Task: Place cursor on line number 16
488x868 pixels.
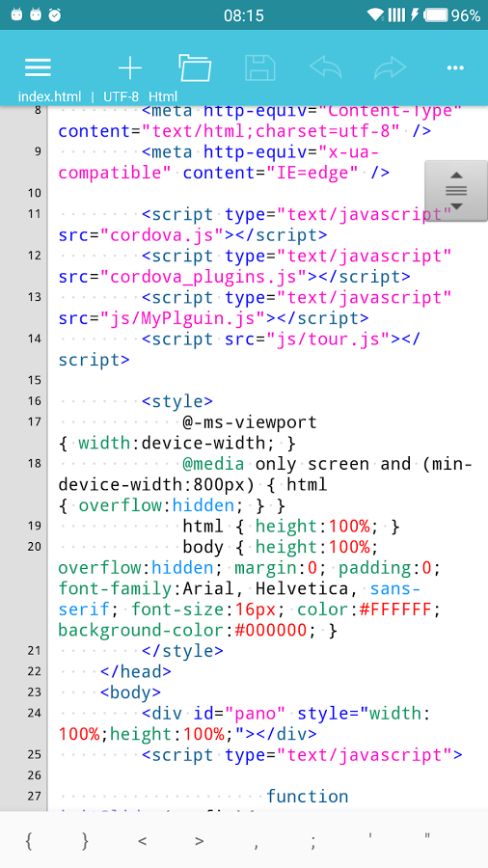Action: (x=35, y=401)
